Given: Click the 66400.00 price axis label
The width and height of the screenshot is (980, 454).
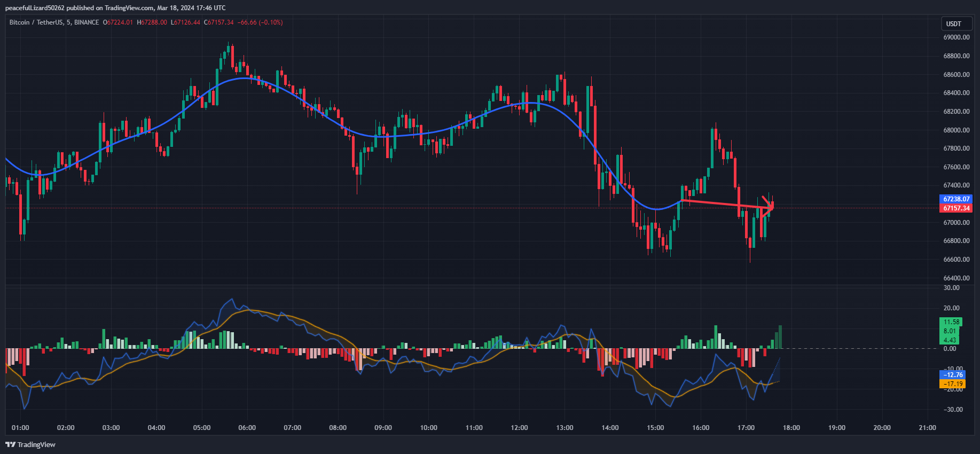Looking at the screenshot, I should pos(957,278).
